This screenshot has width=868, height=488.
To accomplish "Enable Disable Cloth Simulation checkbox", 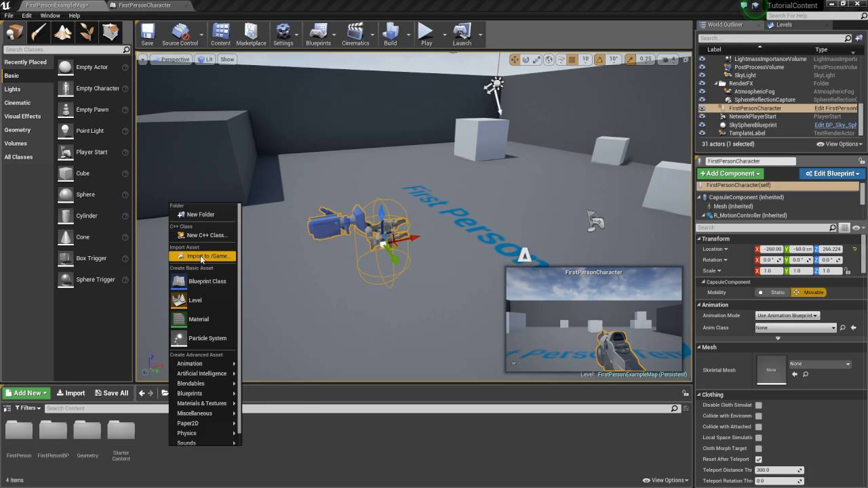I will (758, 405).
